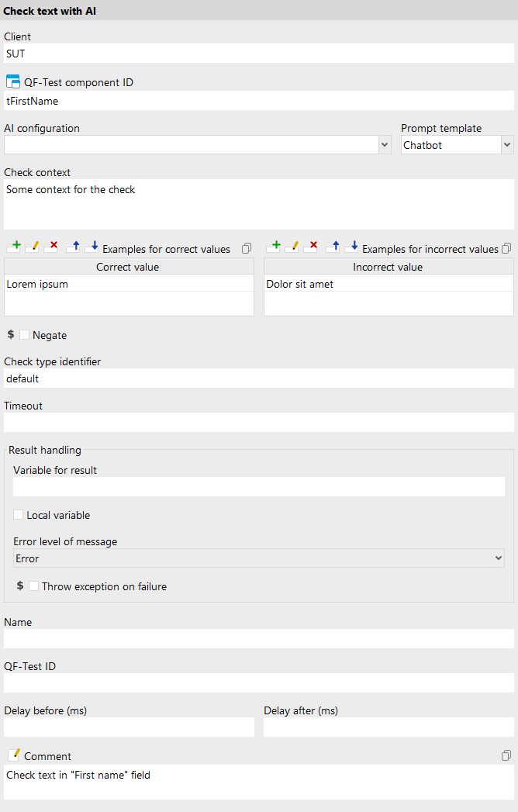Viewport: 518px width, 812px height.
Task: Click the QF-Test component ID picker icon
Action: coord(12,82)
